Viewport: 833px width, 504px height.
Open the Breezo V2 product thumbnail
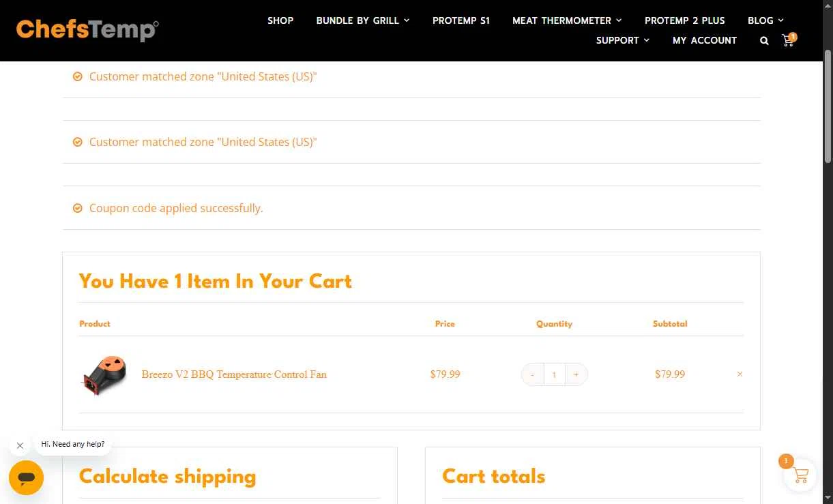[x=105, y=374]
